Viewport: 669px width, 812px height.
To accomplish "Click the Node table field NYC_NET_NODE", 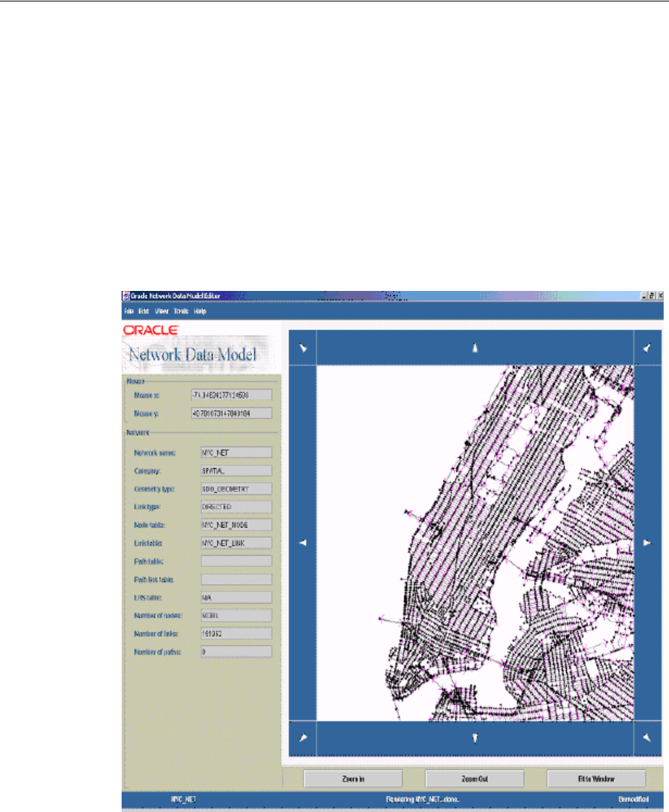I will click(236, 525).
